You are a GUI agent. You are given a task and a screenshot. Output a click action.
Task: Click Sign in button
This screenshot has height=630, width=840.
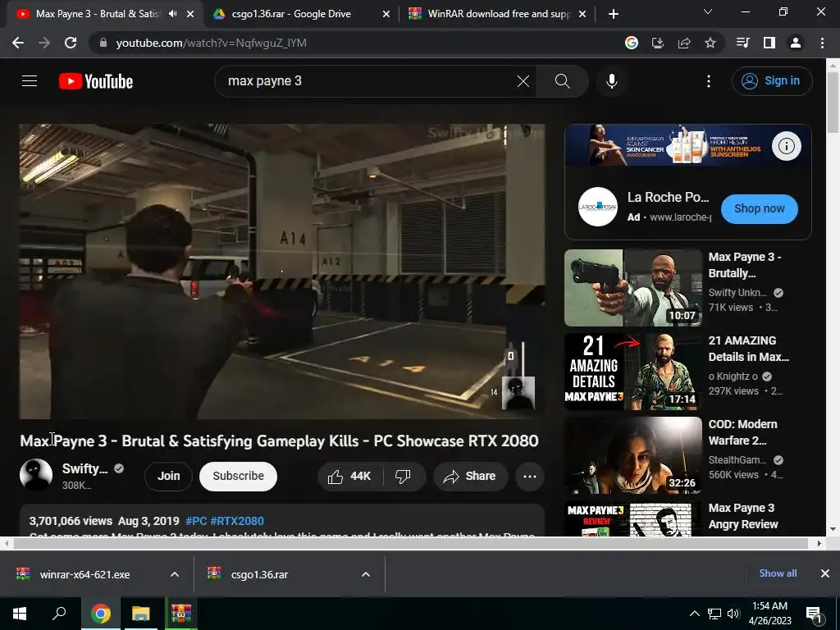click(x=772, y=81)
